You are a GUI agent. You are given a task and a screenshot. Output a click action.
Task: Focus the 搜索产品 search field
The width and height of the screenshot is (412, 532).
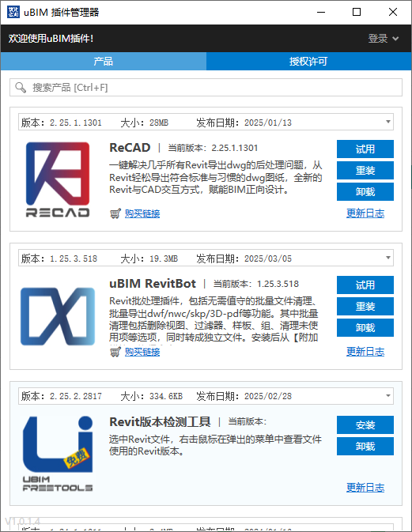pos(206,88)
